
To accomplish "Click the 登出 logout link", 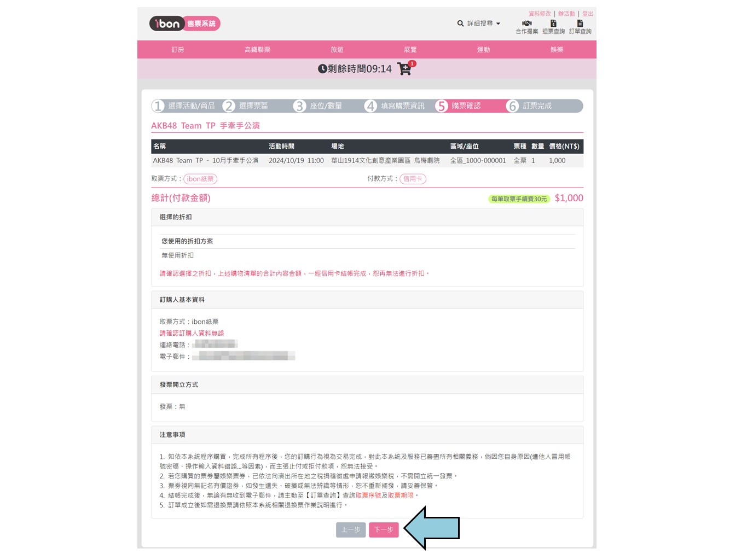I will click(x=588, y=14).
